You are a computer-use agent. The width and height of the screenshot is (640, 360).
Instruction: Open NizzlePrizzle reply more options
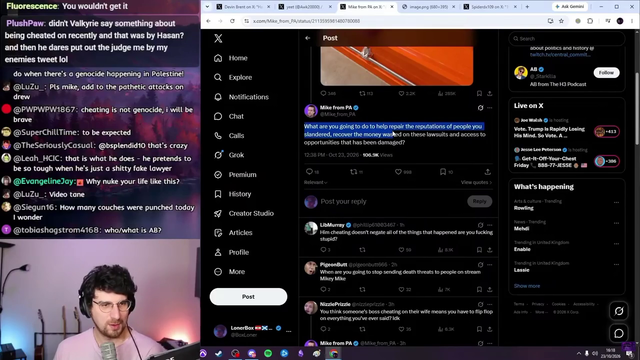pos(490,304)
